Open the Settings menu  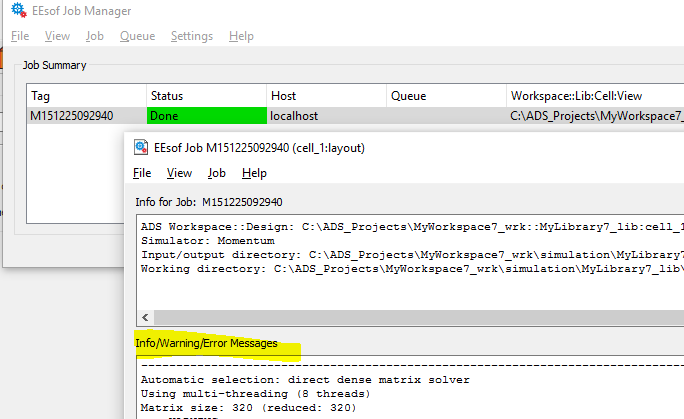192,36
